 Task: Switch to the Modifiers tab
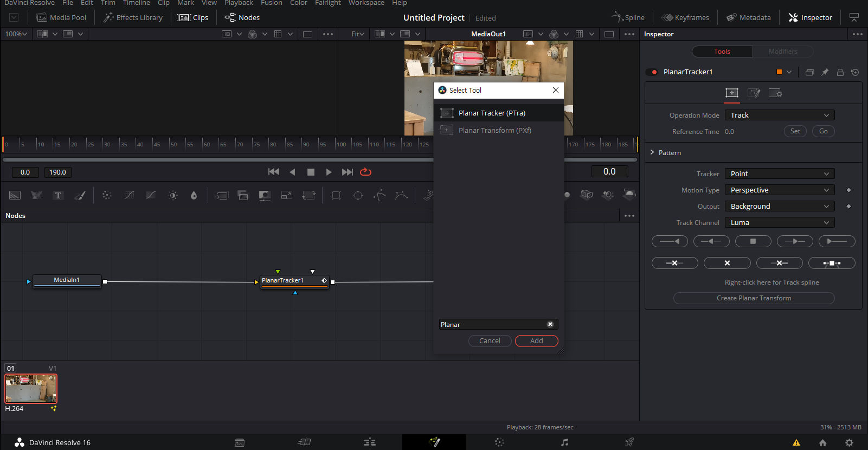783,52
